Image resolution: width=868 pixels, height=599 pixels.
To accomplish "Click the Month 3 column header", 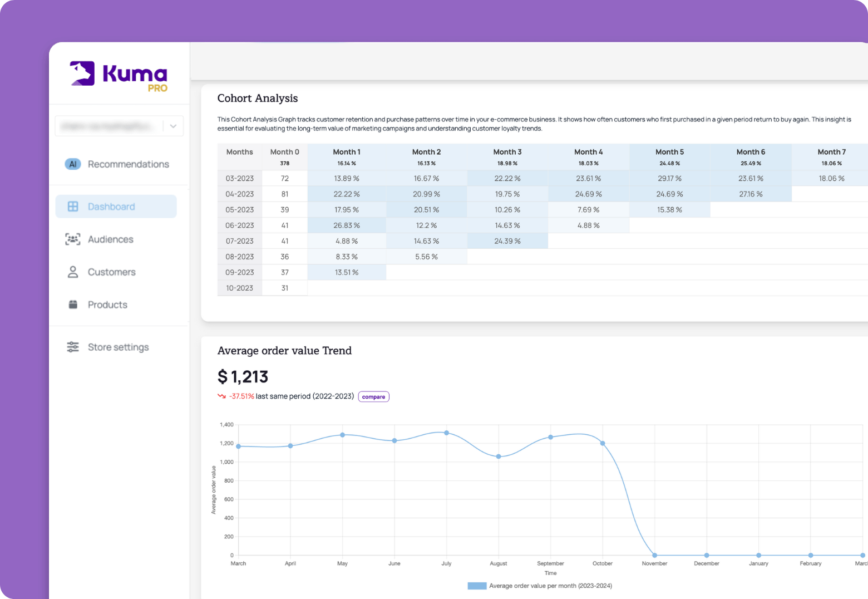I will click(x=507, y=152).
